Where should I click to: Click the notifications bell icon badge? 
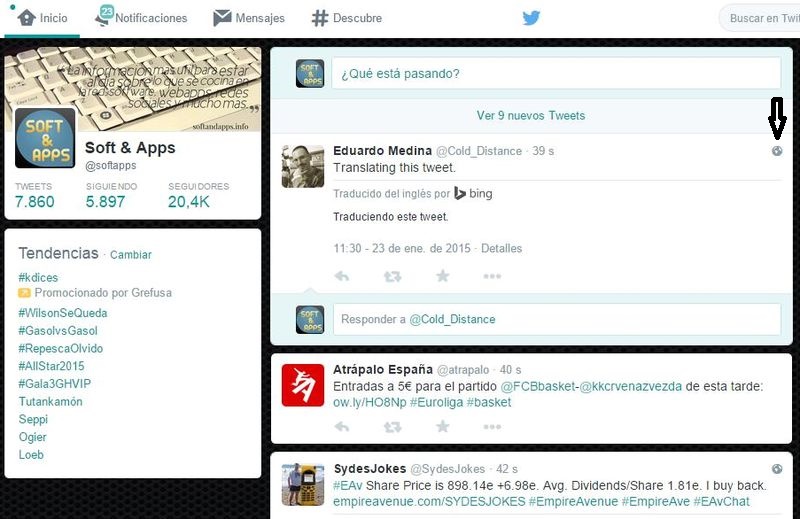(105, 15)
